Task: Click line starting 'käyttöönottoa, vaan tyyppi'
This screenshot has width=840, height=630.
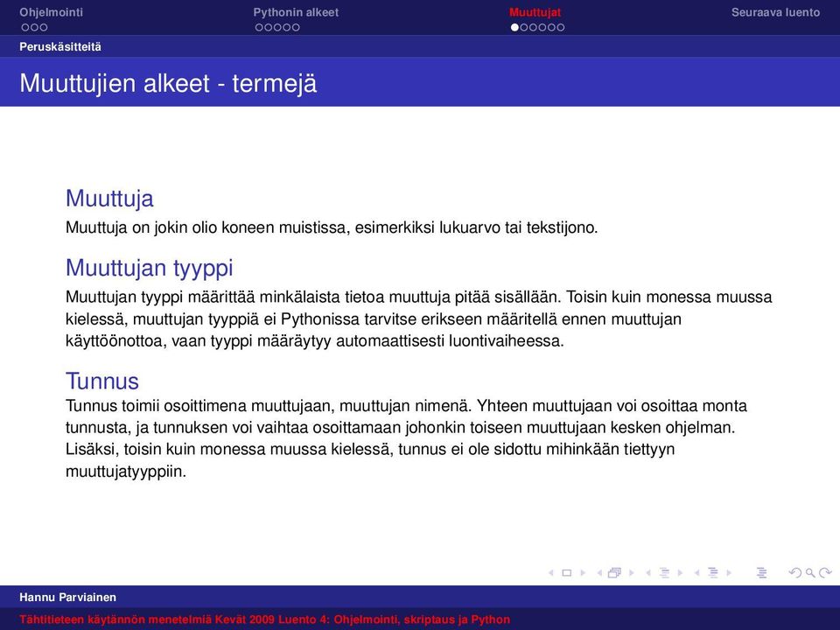Action: click(x=315, y=340)
